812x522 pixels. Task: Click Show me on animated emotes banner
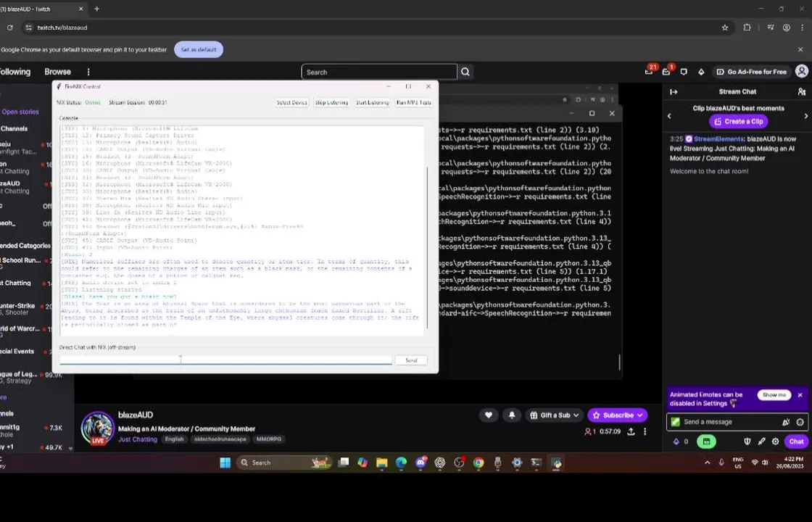pos(774,394)
